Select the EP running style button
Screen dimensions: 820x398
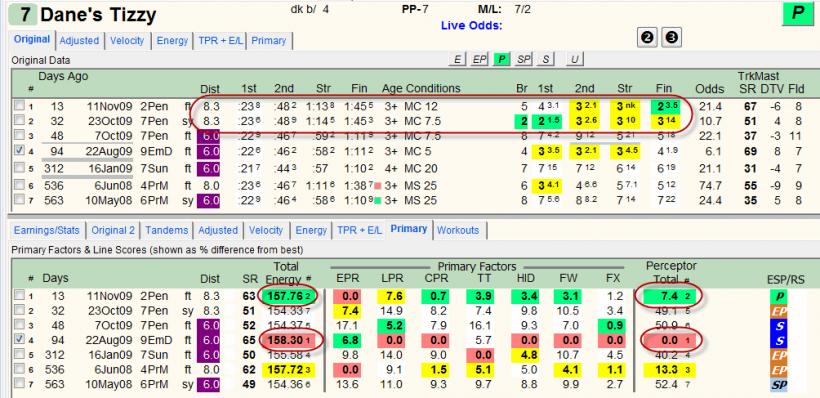pyautogui.click(x=480, y=60)
